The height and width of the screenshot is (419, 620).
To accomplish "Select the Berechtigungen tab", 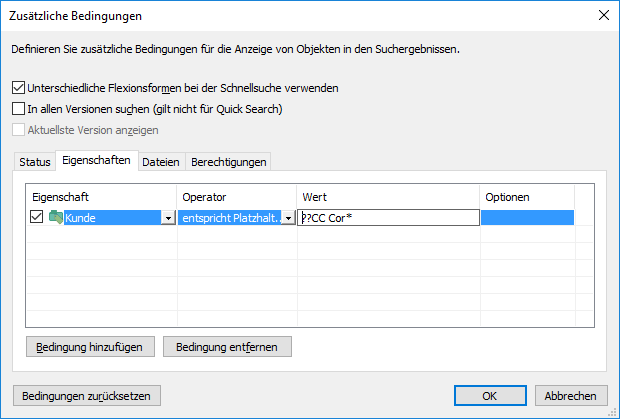I will (228, 162).
